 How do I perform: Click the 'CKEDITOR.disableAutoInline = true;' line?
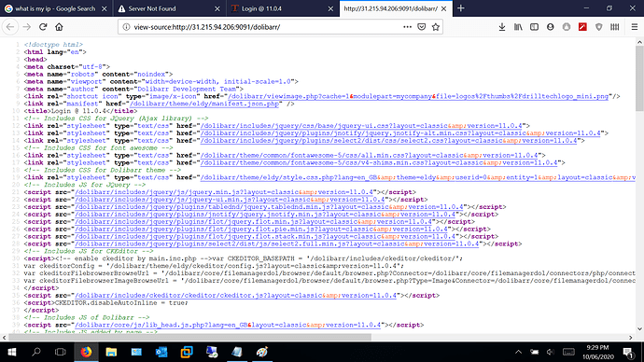point(121,303)
